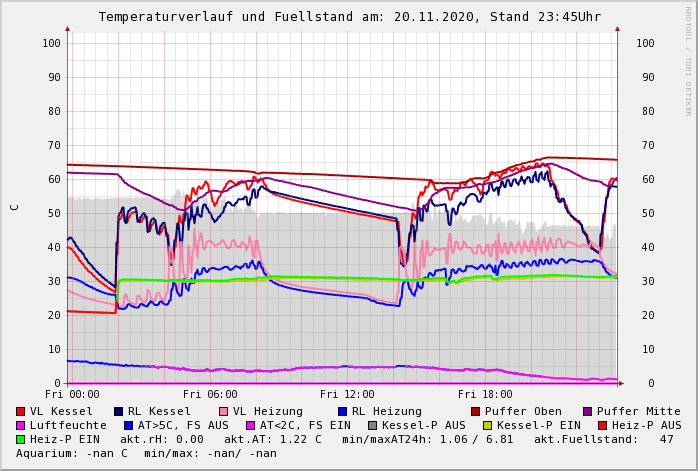698x471 pixels.
Task: Select the magenta Luftfeuchte legend swatch
Action: pos(20,425)
